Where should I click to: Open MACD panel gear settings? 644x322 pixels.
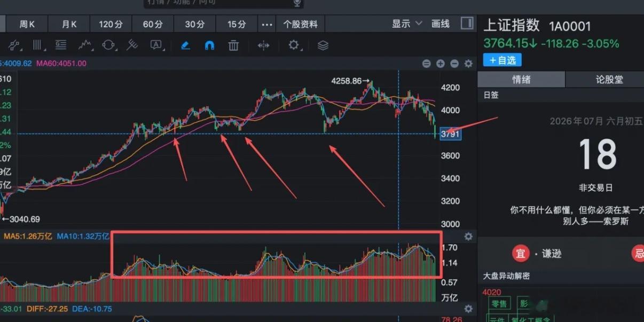tap(468, 309)
